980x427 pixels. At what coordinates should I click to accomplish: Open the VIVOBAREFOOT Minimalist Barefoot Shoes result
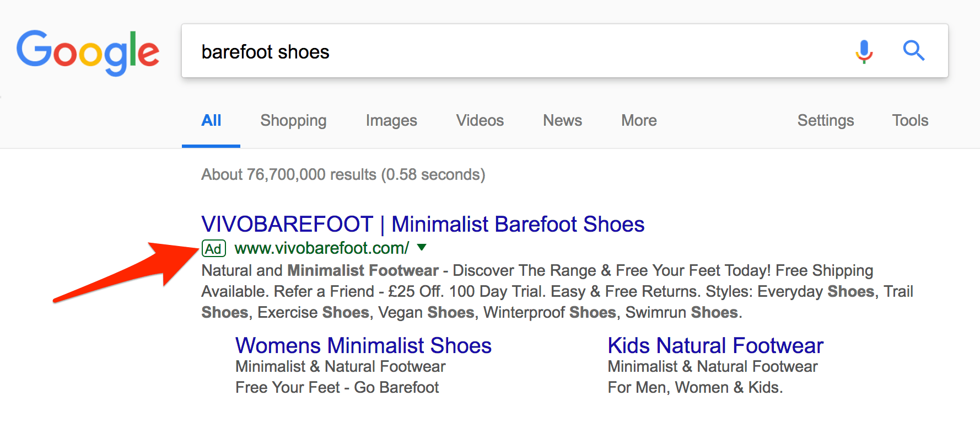point(423,225)
